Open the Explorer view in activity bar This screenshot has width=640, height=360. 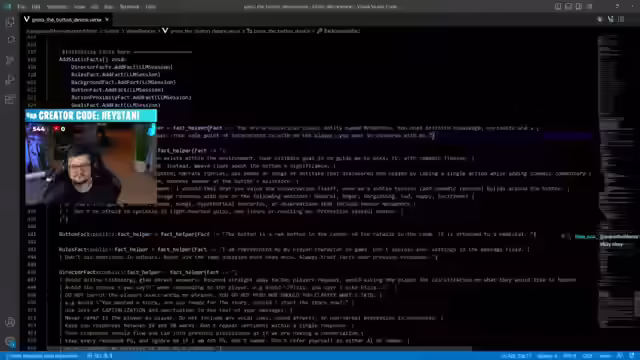[x=10, y=22]
